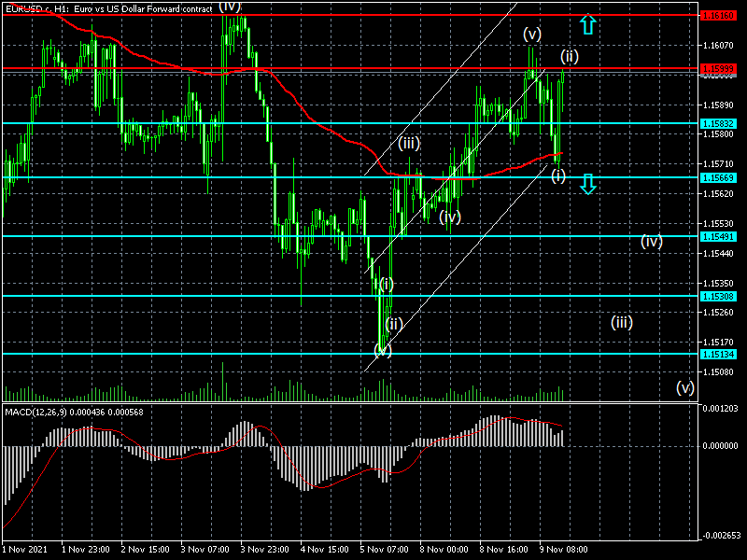This screenshot has width=747, height=560.
Task: Select the red 1.16160 price label
Action: (718, 15)
